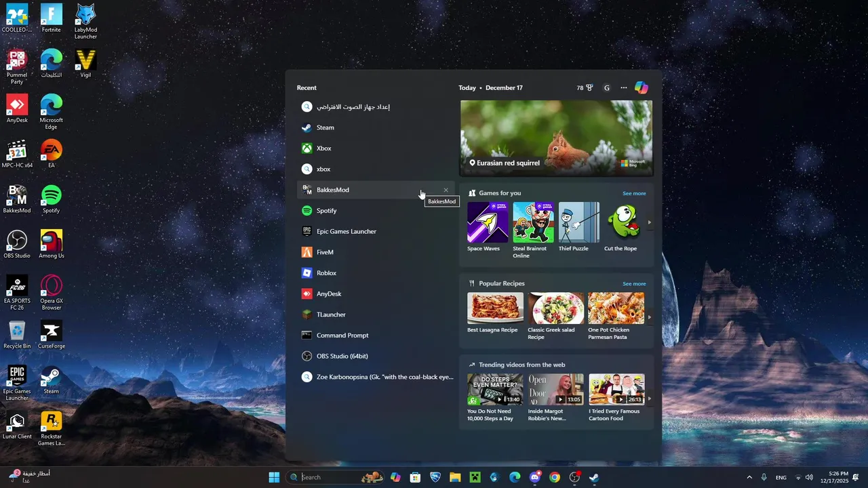The height and width of the screenshot is (488, 868).
Task: Open the Eurasian red squirrel Bing image
Action: coord(556,138)
